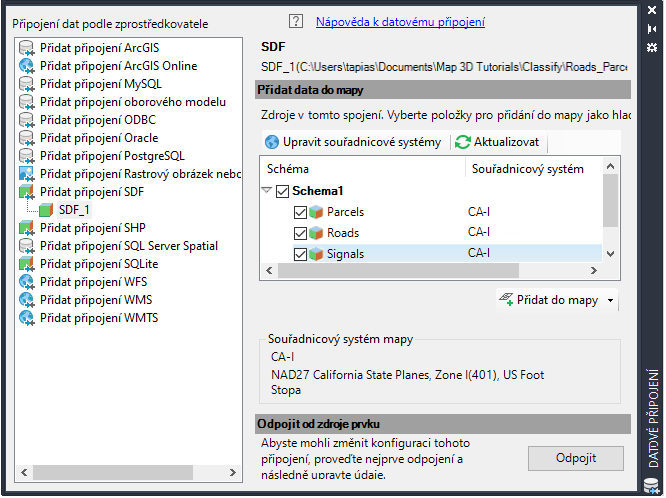The image size is (666, 498).
Task: Open the Přidat do mapy dropdown arrow
Action: tap(610, 300)
